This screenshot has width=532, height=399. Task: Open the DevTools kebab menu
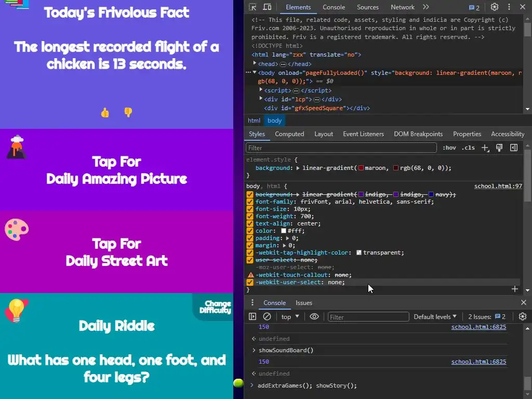[x=509, y=7]
